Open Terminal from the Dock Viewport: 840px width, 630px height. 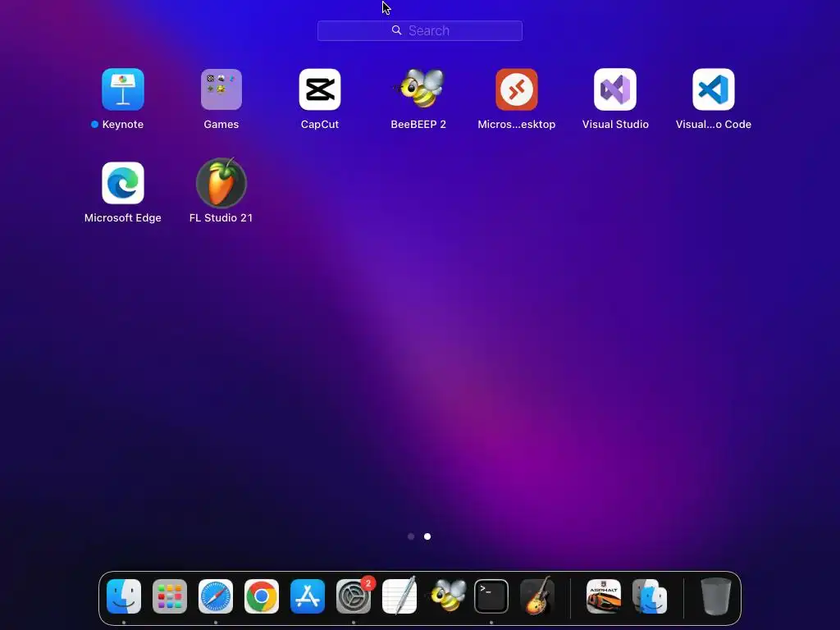(x=491, y=596)
